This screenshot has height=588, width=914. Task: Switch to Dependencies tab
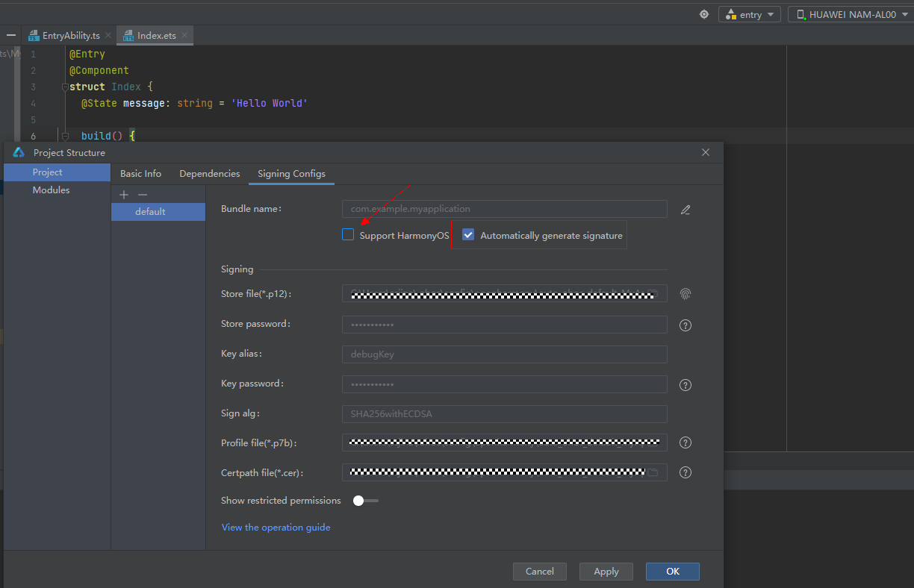(210, 173)
